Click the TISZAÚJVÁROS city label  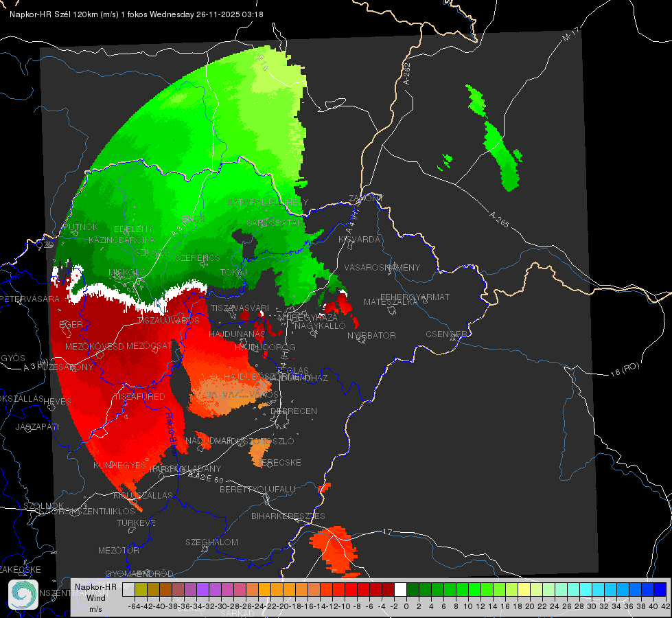click(168, 321)
